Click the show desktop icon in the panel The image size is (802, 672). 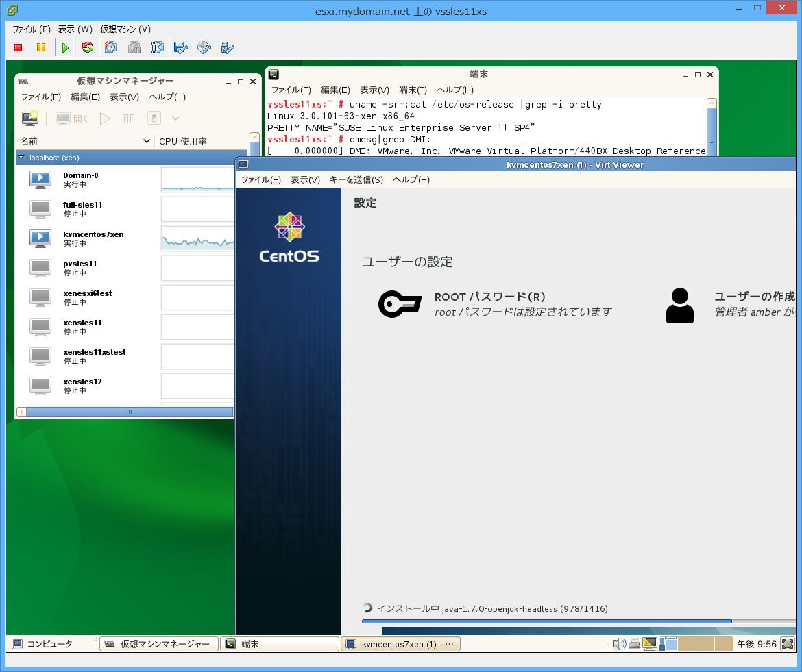click(788, 644)
